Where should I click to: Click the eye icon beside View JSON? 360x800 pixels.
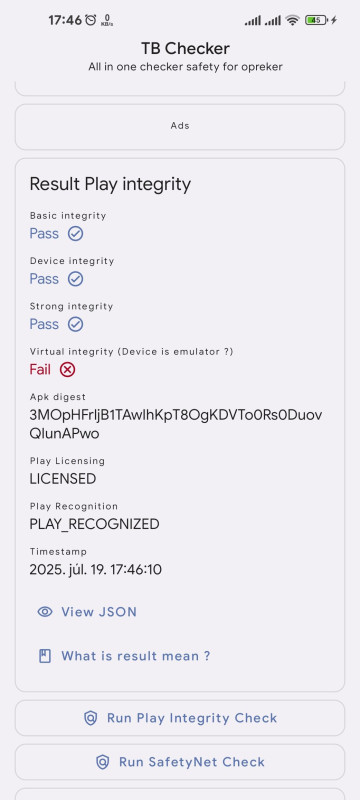point(45,612)
